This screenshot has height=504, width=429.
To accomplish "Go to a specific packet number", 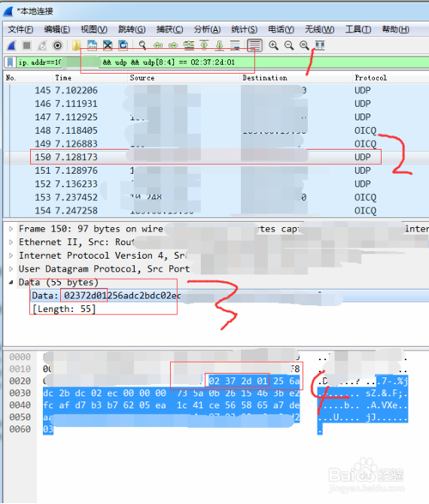I will (189, 45).
